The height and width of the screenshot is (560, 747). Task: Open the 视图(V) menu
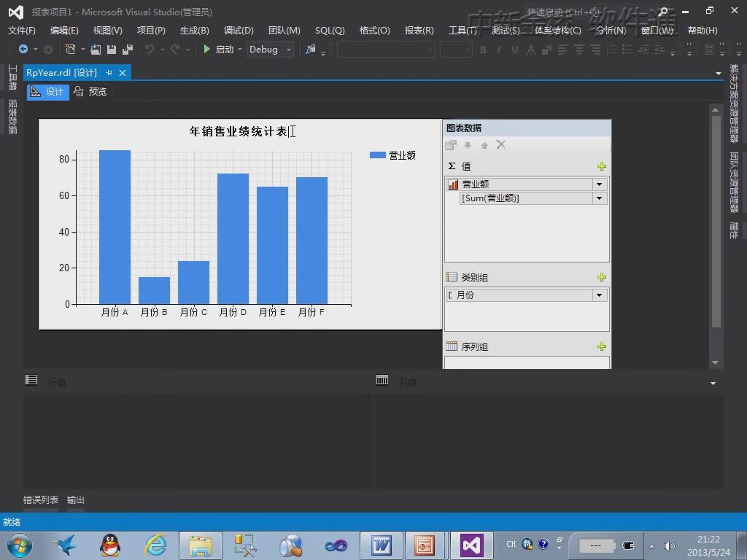pos(108,31)
